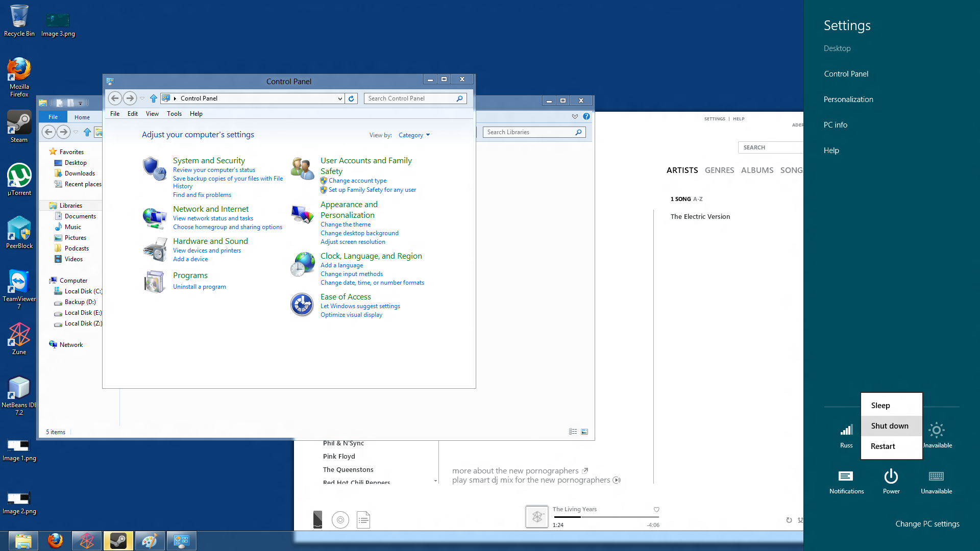Select the µTorrent desktop shortcut
Viewport: 980px width, 551px height.
pyautogui.click(x=19, y=180)
